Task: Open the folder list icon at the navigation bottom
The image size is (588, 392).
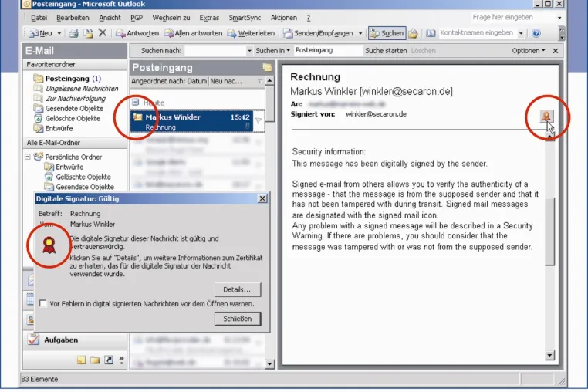Action: 95,360
